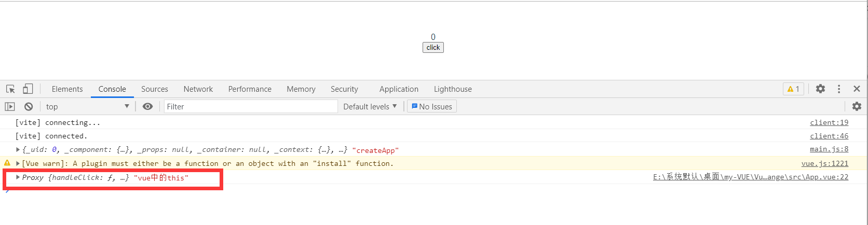This screenshot has height=225, width=868.
Task: Open the client:46 source link
Action: 829,136
